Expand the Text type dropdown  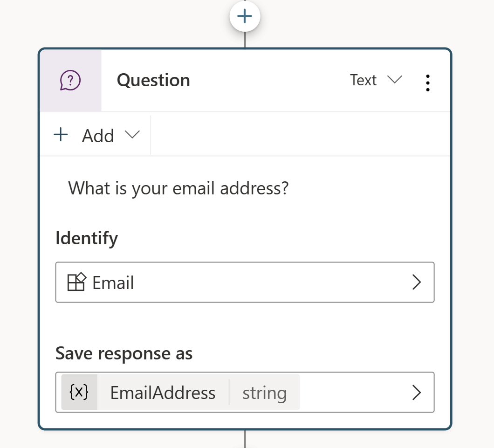(x=376, y=80)
